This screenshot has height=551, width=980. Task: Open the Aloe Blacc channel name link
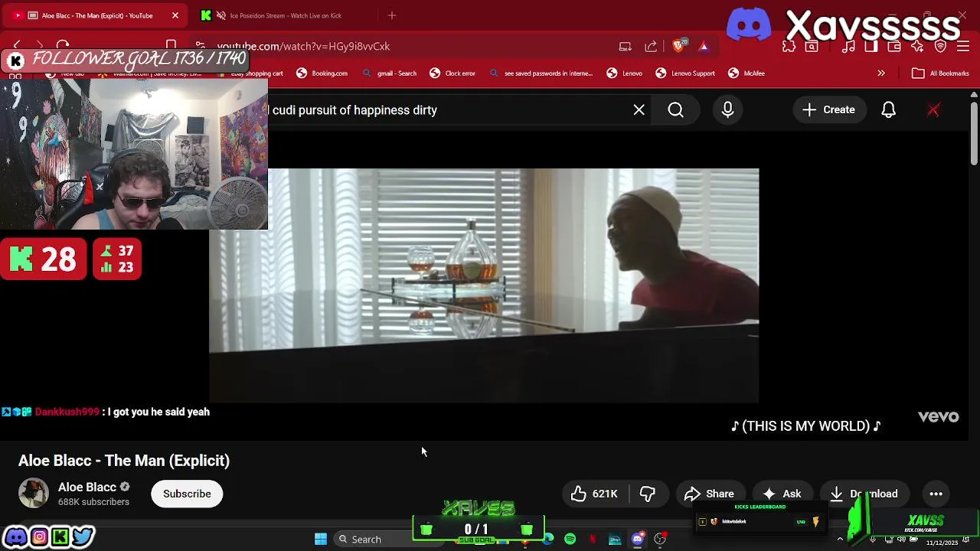[x=87, y=487]
